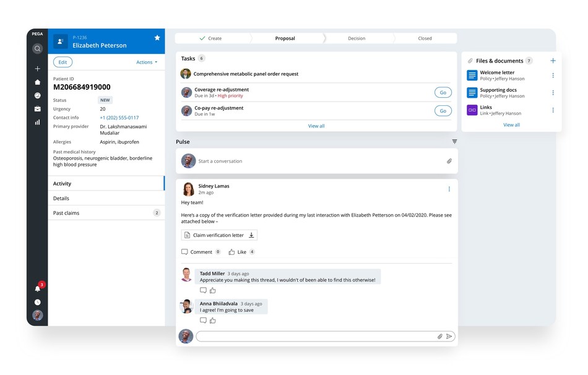The image size is (588, 375).
Task: Click Go on Coverage re-adjustment task
Action: click(x=443, y=92)
